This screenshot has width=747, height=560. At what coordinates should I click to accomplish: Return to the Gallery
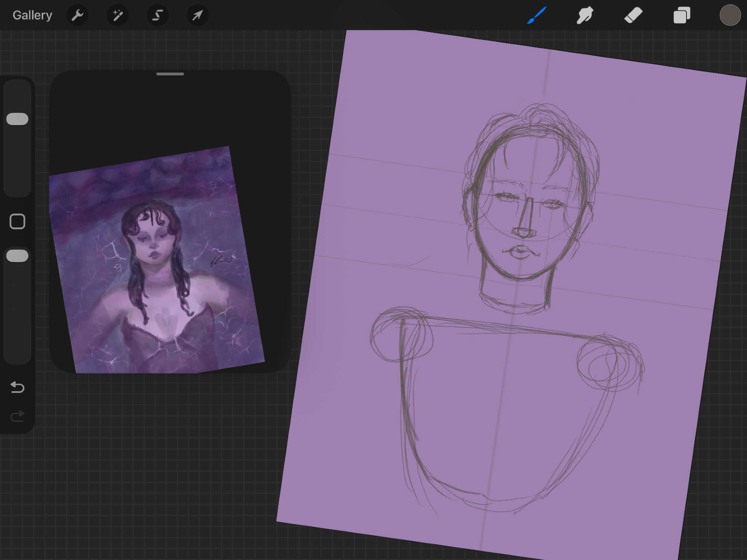32,15
